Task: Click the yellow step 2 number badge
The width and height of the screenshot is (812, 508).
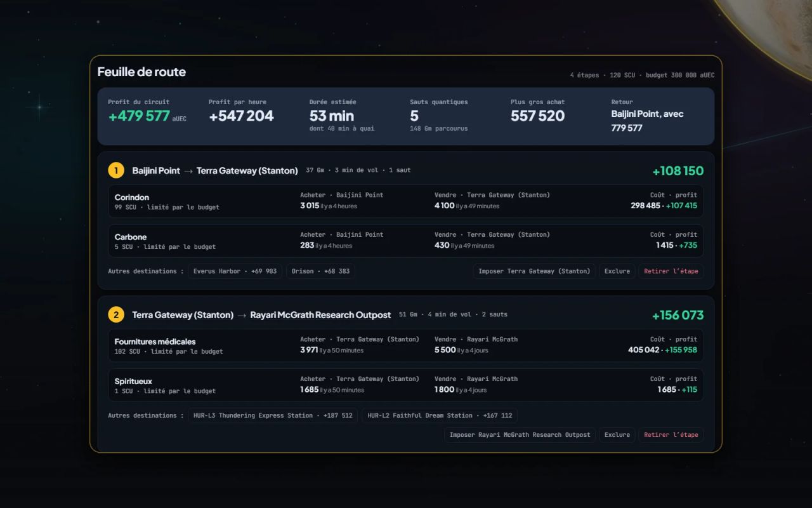Action: click(x=116, y=314)
